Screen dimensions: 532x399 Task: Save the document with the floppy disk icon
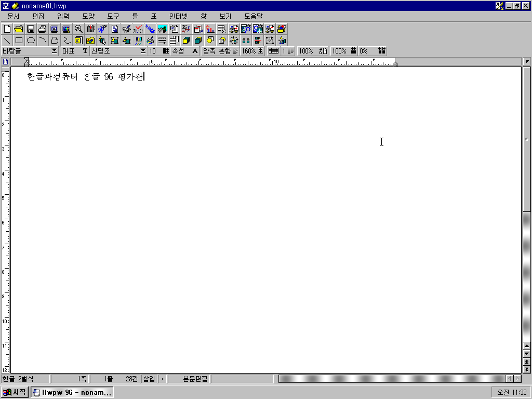[x=31, y=29]
